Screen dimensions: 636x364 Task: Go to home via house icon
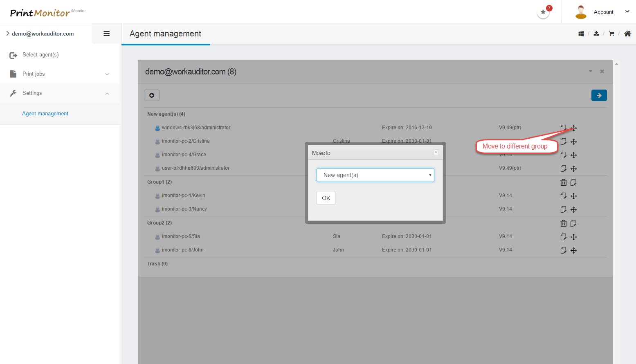point(627,34)
